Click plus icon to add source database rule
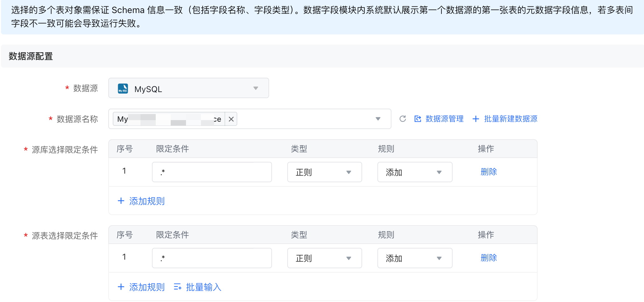This screenshot has width=644, height=302. click(x=121, y=201)
